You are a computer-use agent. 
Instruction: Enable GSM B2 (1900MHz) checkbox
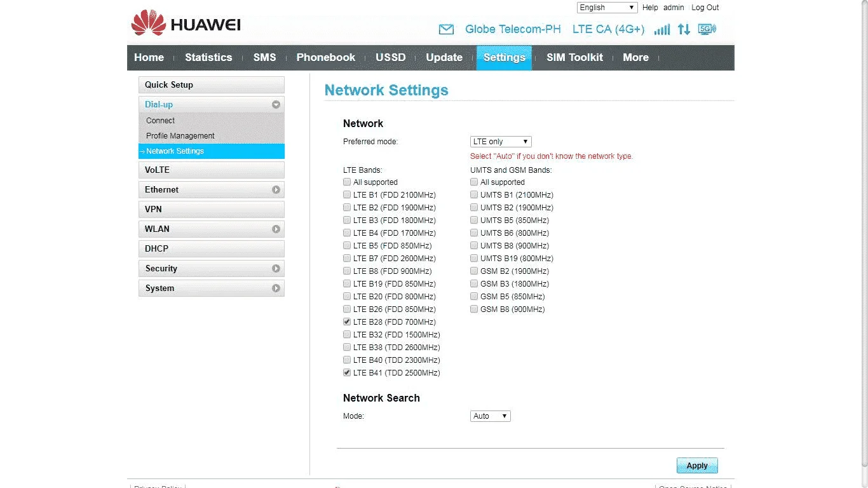(474, 271)
